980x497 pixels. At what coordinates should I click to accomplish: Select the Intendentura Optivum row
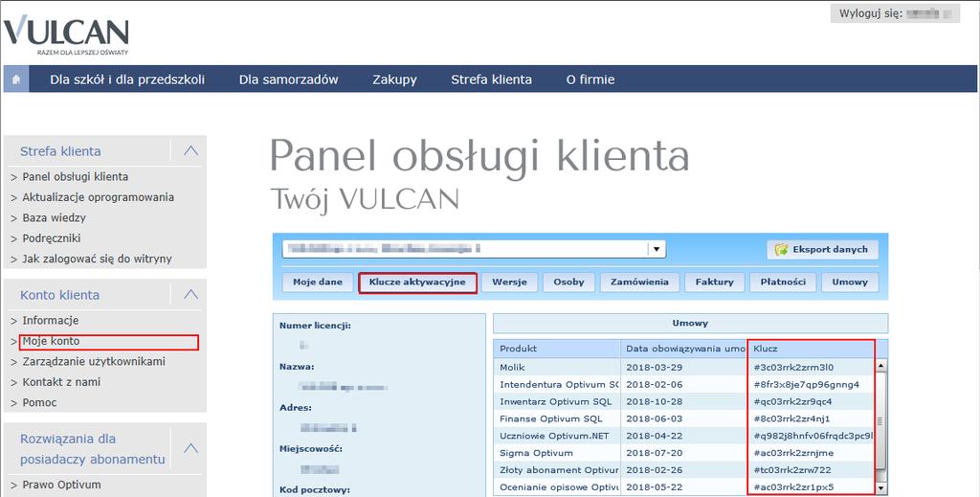pos(683,384)
